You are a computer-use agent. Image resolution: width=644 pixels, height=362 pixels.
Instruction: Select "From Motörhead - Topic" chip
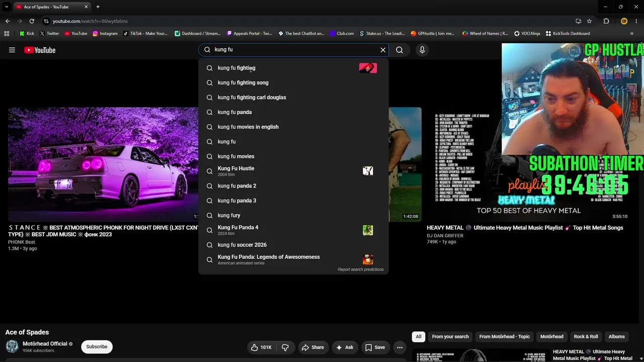pos(505,337)
